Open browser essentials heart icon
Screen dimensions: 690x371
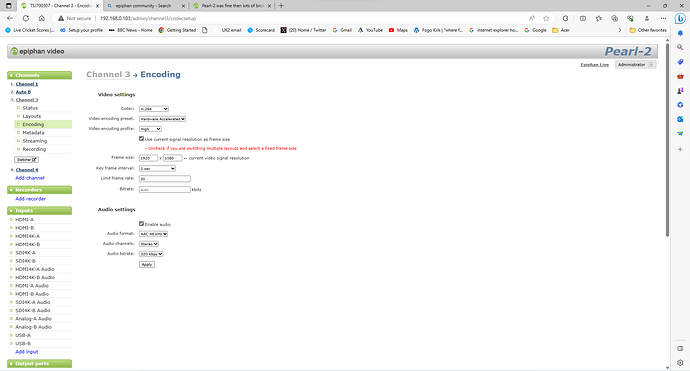(x=631, y=18)
